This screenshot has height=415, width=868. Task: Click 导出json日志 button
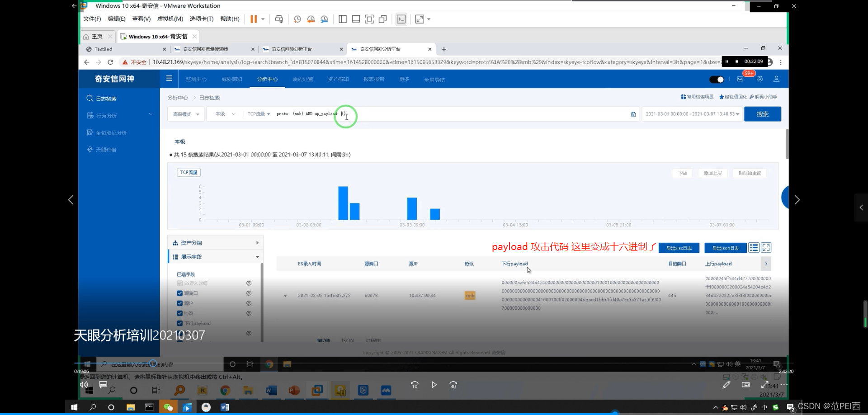pos(726,248)
